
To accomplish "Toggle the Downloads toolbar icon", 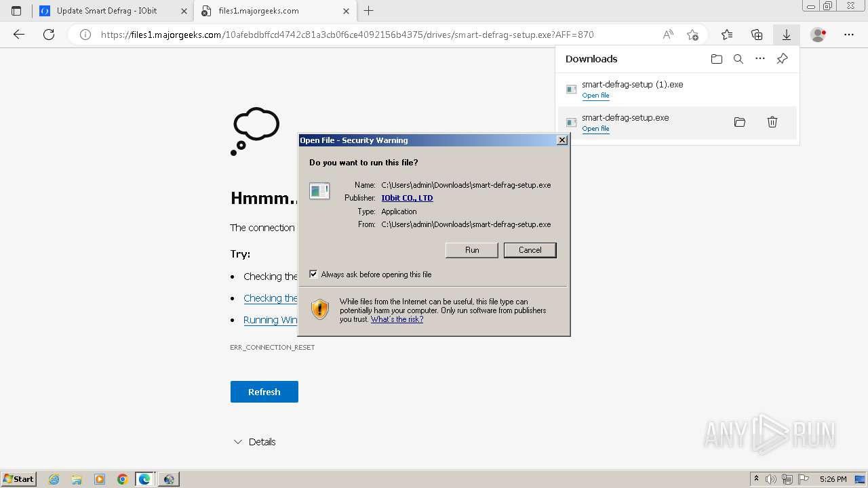I will coord(787,35).
